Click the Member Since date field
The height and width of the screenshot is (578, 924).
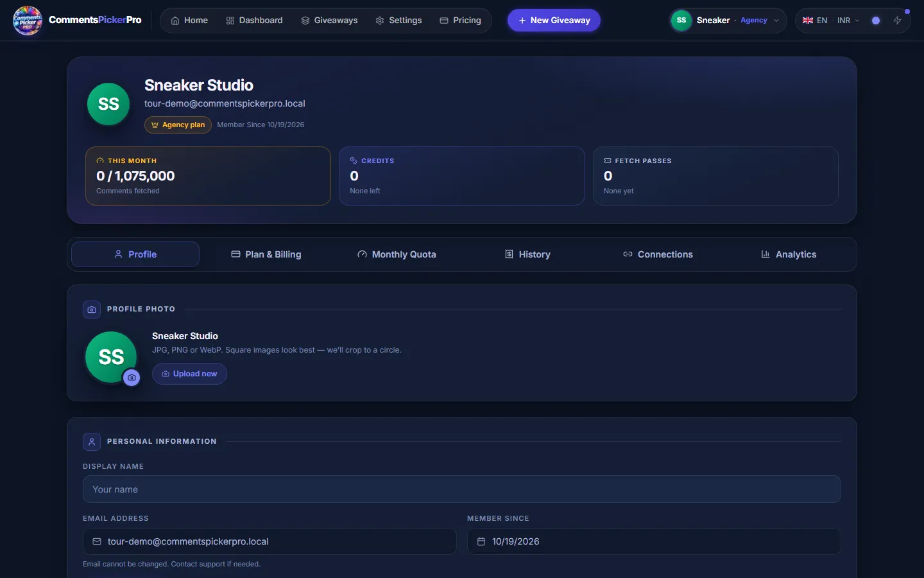pyautogui.click(x=654, y=541)
